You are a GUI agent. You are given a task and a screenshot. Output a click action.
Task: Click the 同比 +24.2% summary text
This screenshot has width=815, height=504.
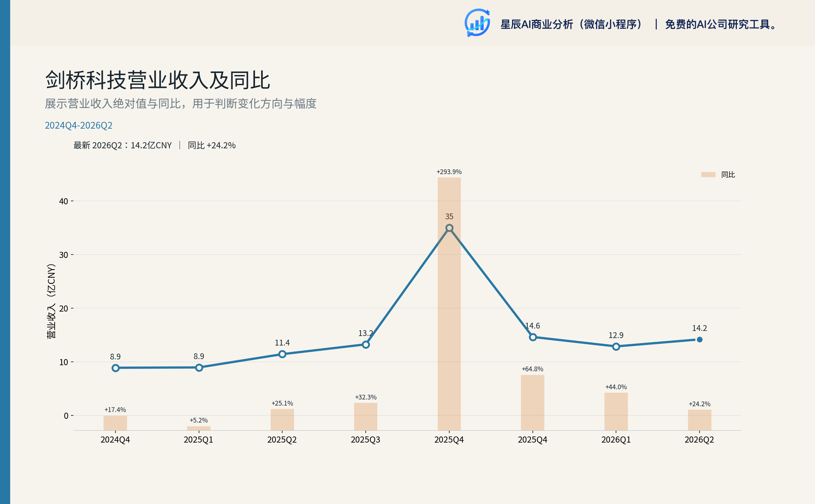point(212,145)
